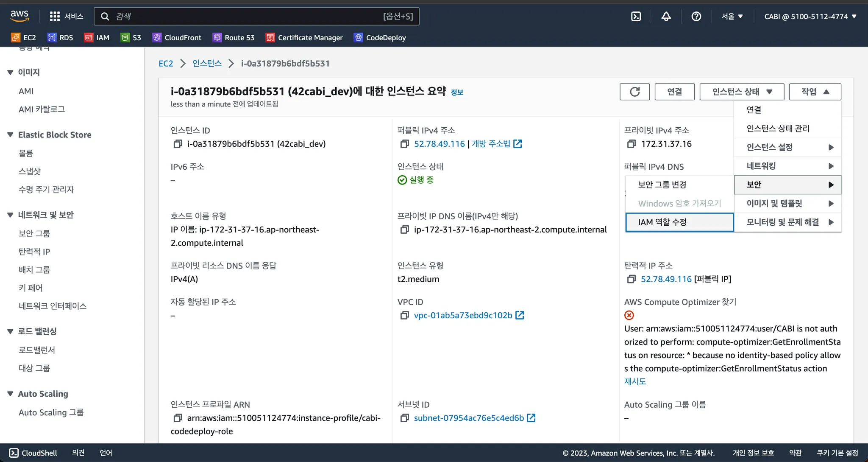
Task: Open the VPC ID vpc-01ab5a73ebd9c102b link
Action: click(x=463, y=316)
